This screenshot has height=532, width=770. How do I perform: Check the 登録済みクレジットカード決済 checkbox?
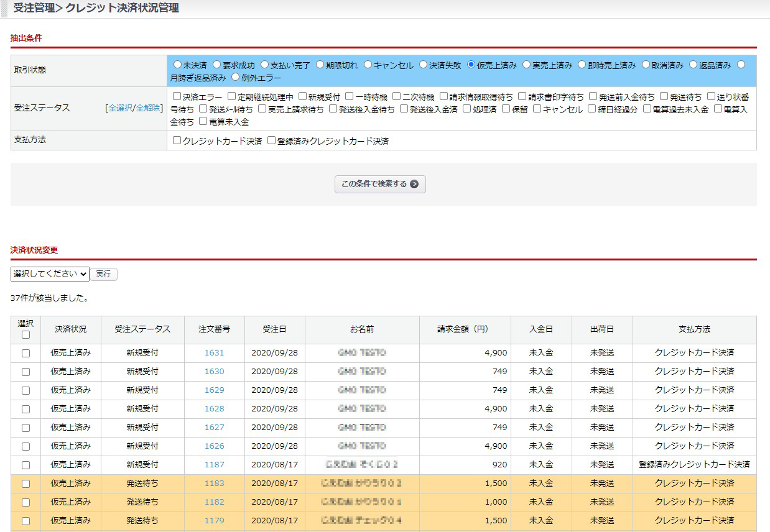click(272, 140)
